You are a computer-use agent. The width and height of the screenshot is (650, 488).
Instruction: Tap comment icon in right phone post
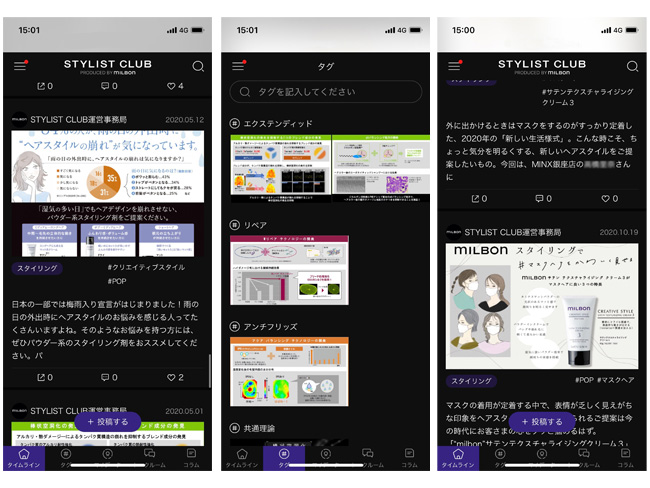click(x=539, y=199)
